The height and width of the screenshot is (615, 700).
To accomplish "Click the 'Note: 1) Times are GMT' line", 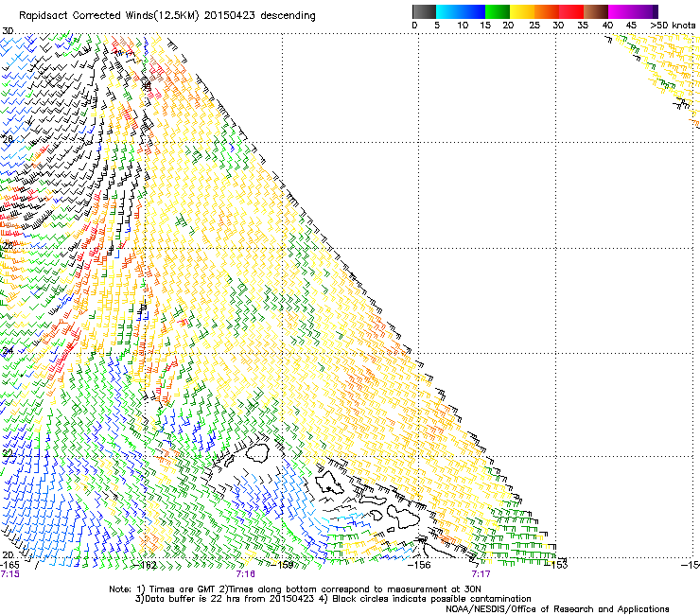I will point(295,589).
